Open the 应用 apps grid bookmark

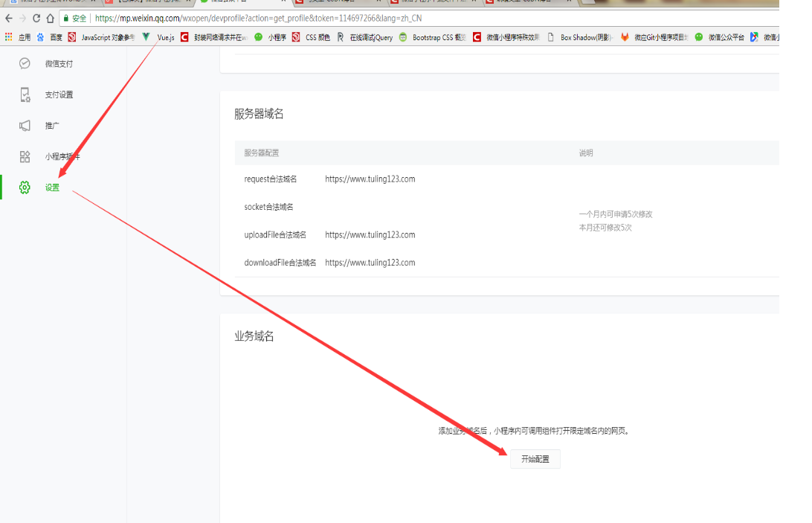(18, 37)
